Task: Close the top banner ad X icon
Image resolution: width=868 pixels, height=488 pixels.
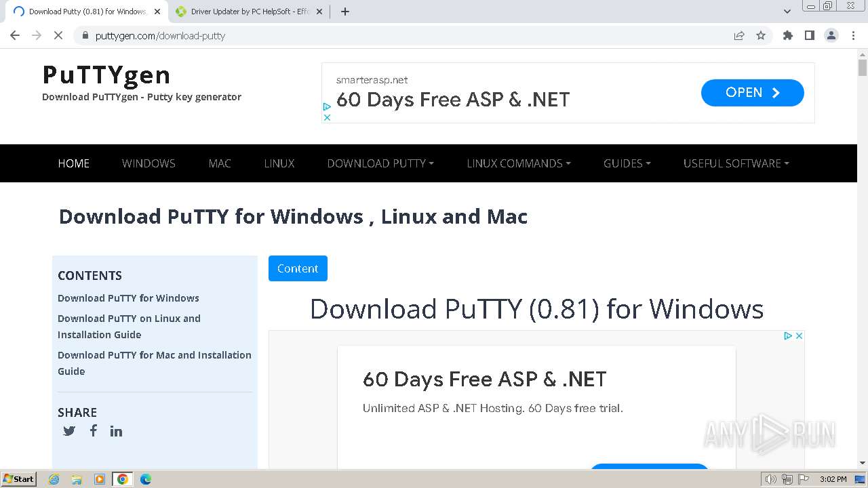Action: pos(327,117)
